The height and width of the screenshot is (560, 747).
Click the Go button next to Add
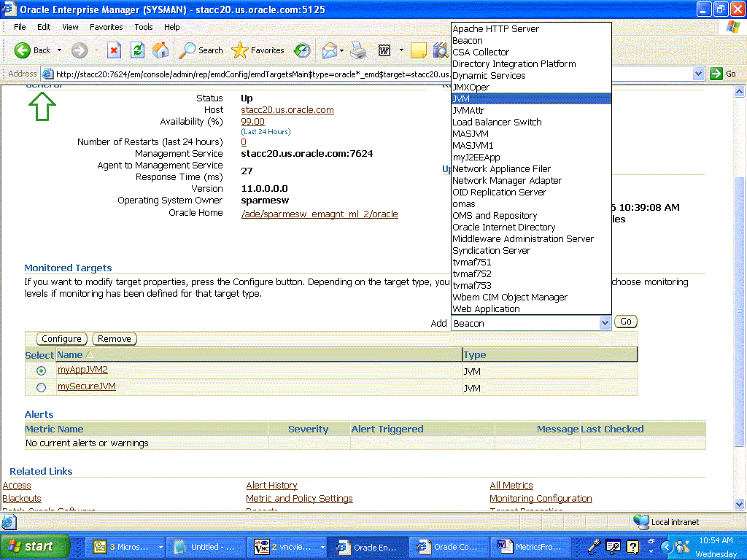click(625, 322)
